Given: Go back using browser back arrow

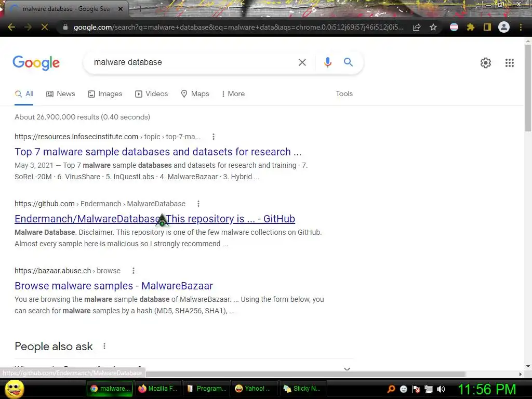Looking at the screenshot, I should [x=11, y=27].
